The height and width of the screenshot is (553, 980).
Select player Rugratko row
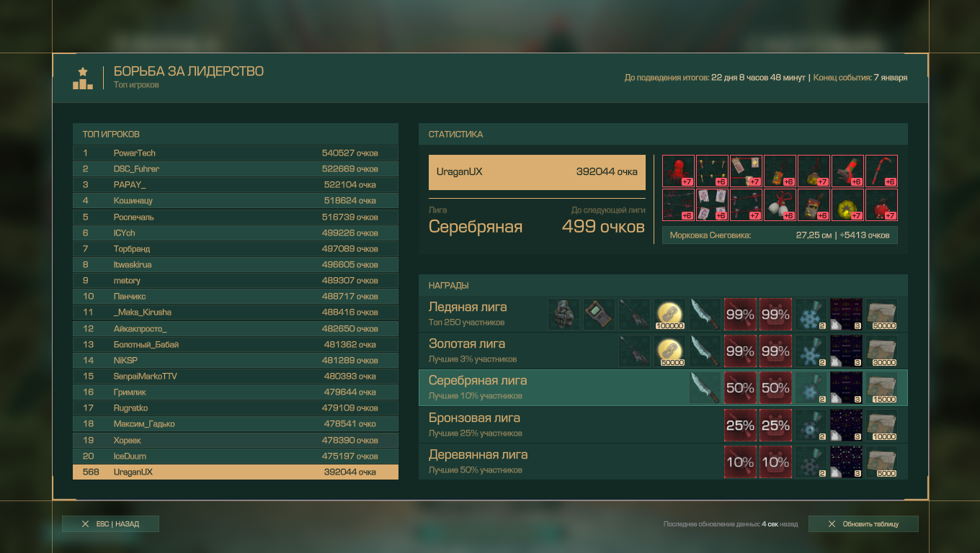236,408
